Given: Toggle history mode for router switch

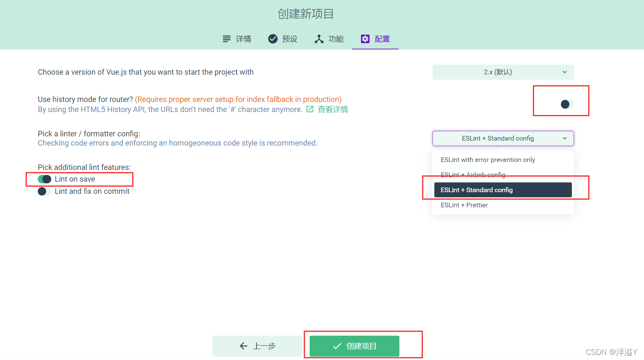Looking at the screenshot, I should coord(567,104).
